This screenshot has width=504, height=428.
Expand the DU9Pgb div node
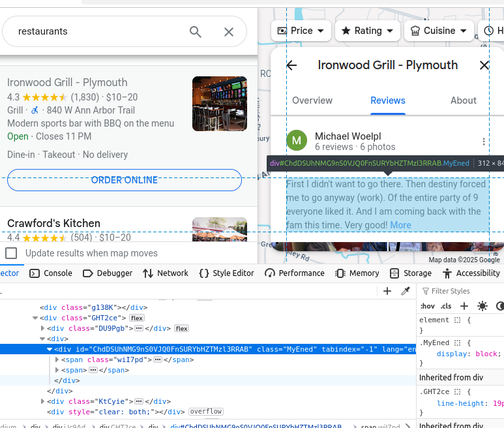42,328
